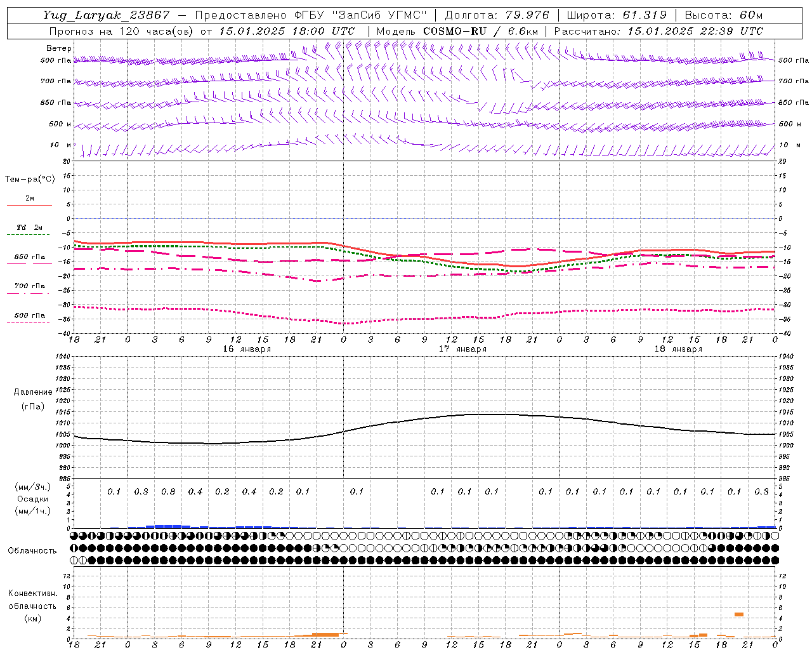Click the 17 января date label
Viewport: 812px width, 650px height.
(462, 349)
